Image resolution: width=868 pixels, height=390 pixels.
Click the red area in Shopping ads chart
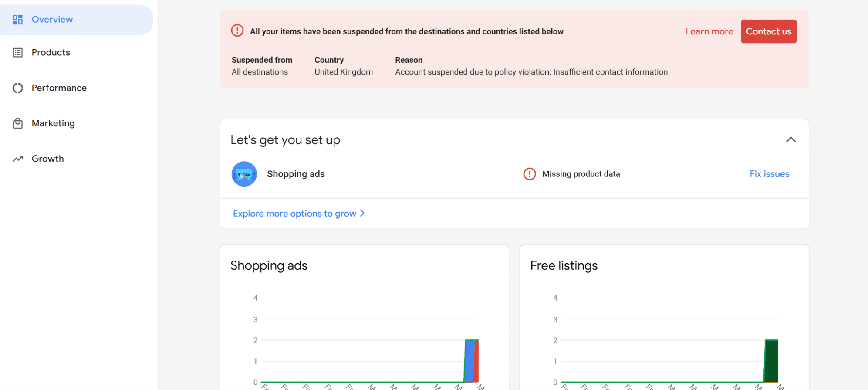tap(476, 362)
